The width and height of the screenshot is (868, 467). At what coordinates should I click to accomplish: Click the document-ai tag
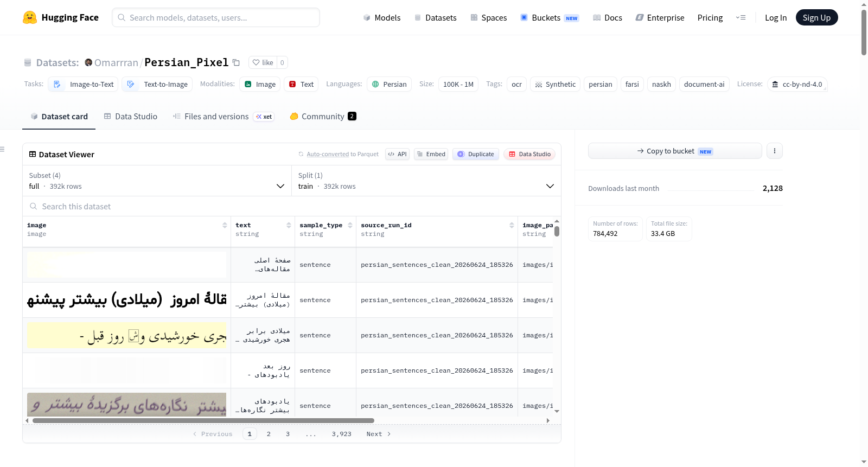click(704, 84)
